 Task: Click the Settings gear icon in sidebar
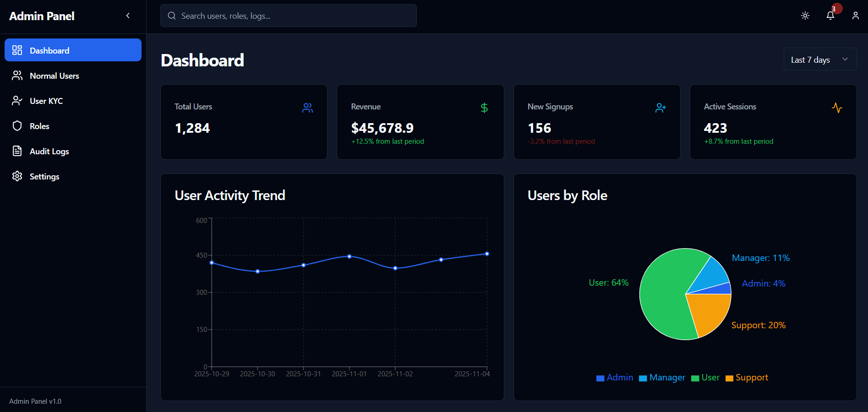click(17, 176)
